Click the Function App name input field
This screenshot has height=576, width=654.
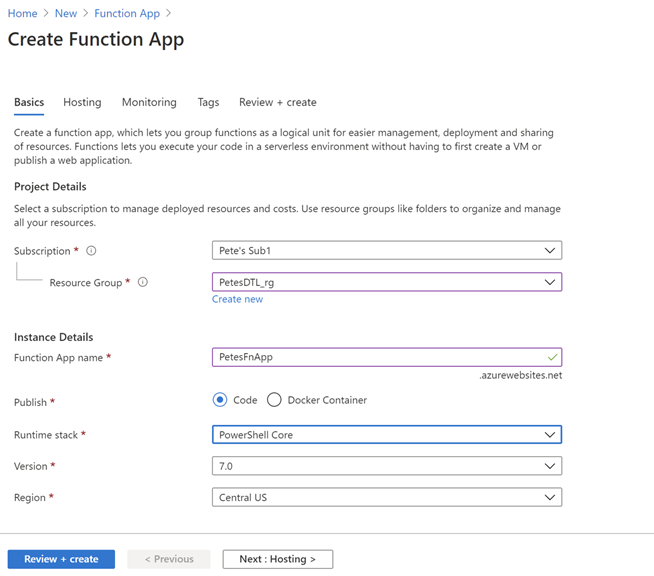tap(380, 357)
